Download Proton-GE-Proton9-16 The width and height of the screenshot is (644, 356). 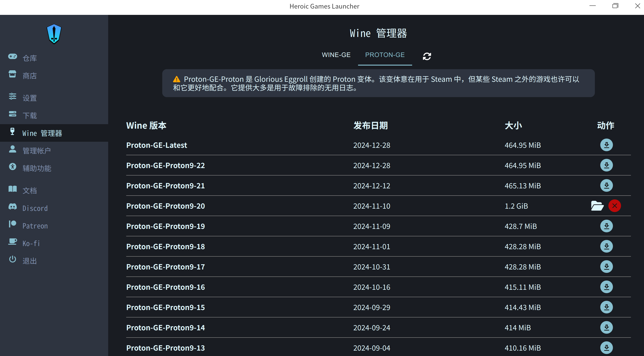606,287
